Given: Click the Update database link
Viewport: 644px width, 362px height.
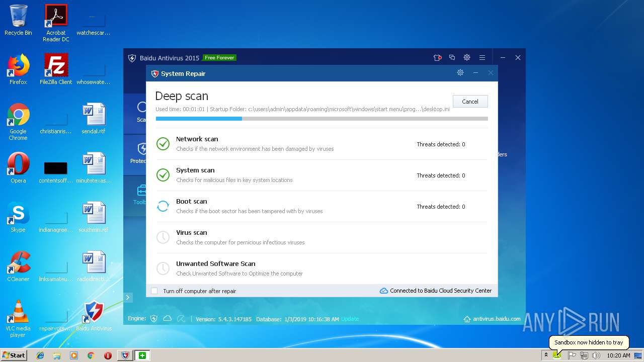Looking at the screenshot, I should pyautogui.click(x=350, y=319).
